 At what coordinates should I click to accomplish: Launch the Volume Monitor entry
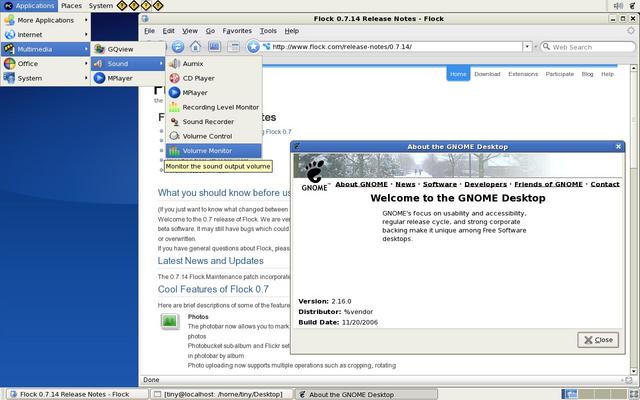click(213, 151)
